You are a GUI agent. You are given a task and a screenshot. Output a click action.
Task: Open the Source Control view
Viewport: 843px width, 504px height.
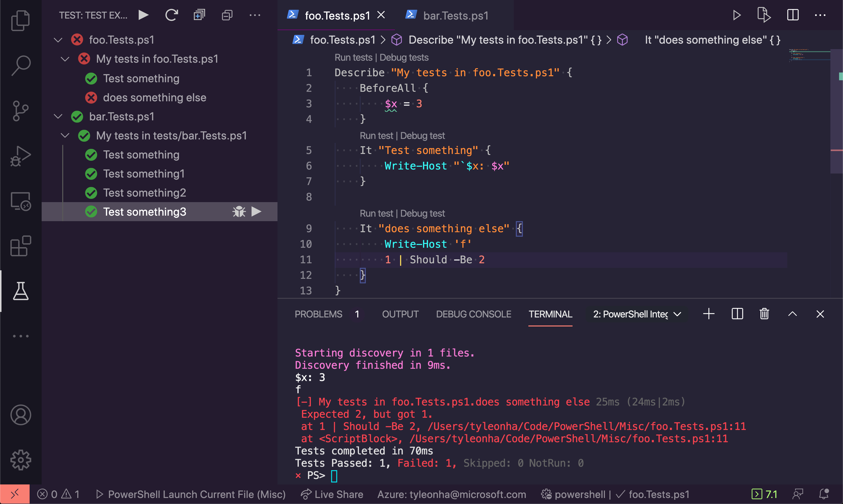21,111
